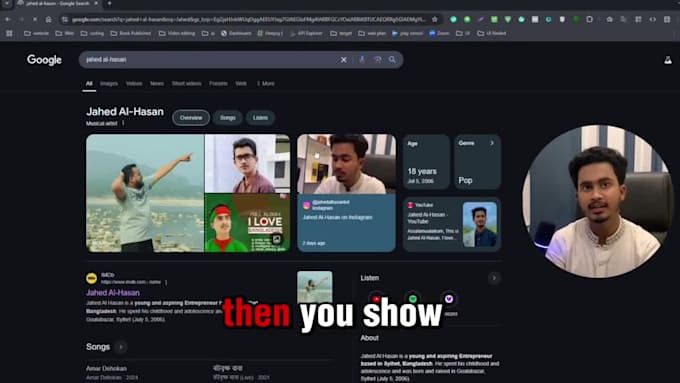Click the address bar URL
The width and height of the screenshot is (680, 383).
pos(249,20)
